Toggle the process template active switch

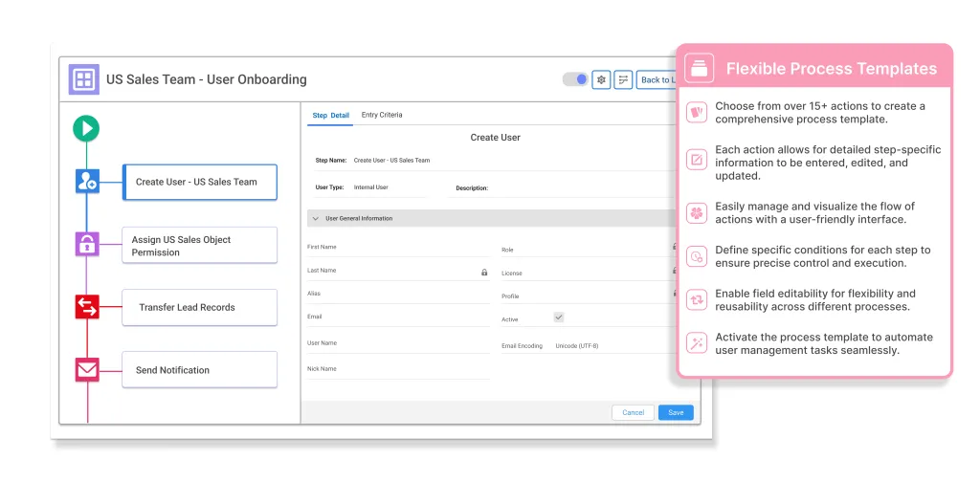[x=575, y=79]
